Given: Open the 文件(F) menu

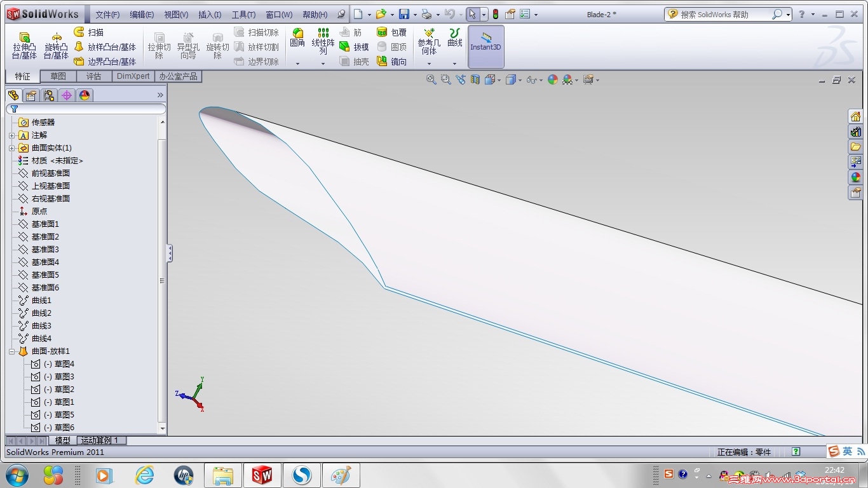Looking at the screenshot, I should [107, 15].
